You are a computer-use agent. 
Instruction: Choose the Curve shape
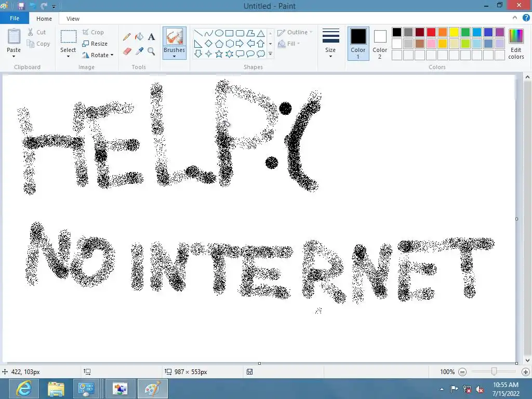tap(209, 33)
